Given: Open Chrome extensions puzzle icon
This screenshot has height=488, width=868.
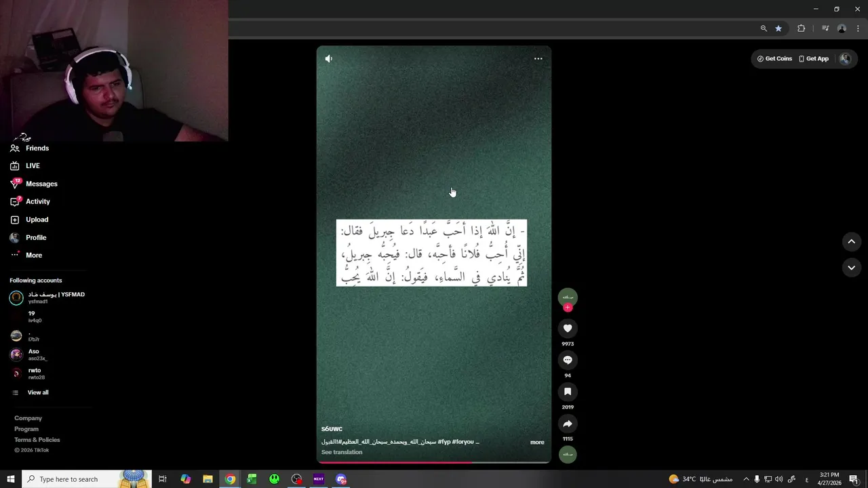Looking at the screenshot, I should (x=802, y=28).
